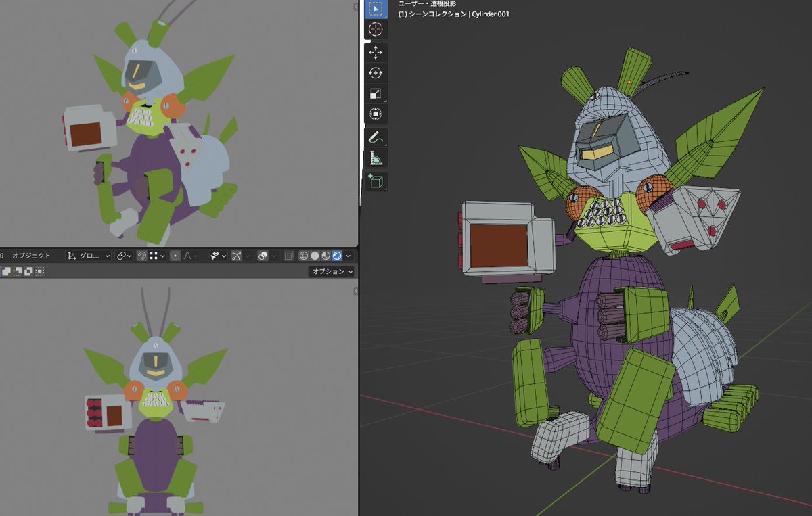Toggle the magnet Snap button
812x516 pixels.
(x=142, y=256)
